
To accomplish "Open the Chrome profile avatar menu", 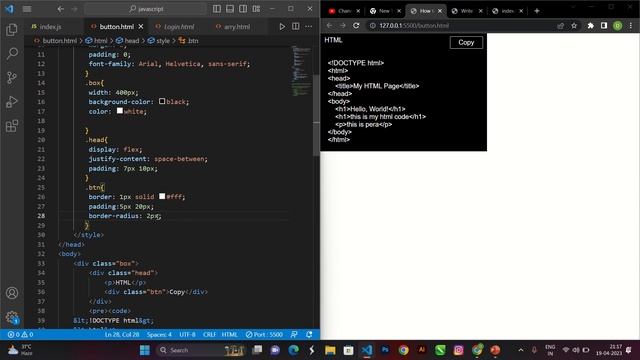I will 618,25.
